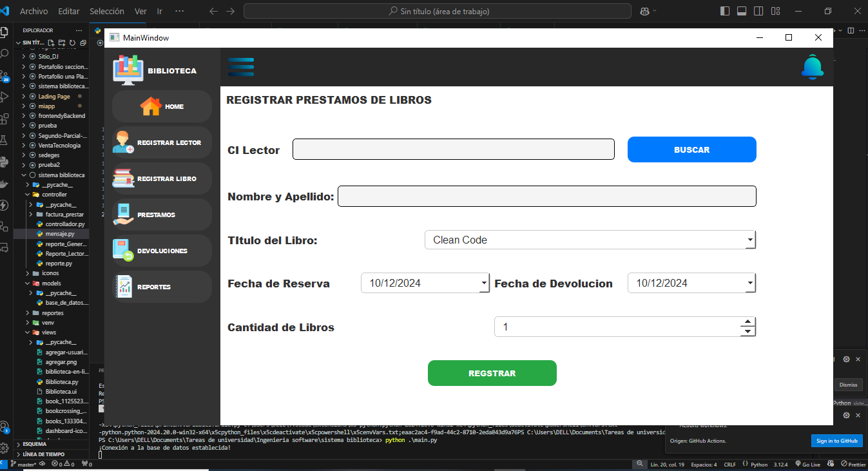Open the Python icon in VS Code activity bar

pyautogui.click(x=5, y=162)
